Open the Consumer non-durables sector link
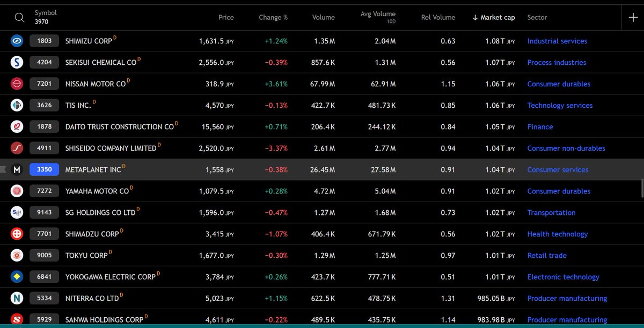The image size is (644, 328). pyautogui.click(x=566, y=148)
